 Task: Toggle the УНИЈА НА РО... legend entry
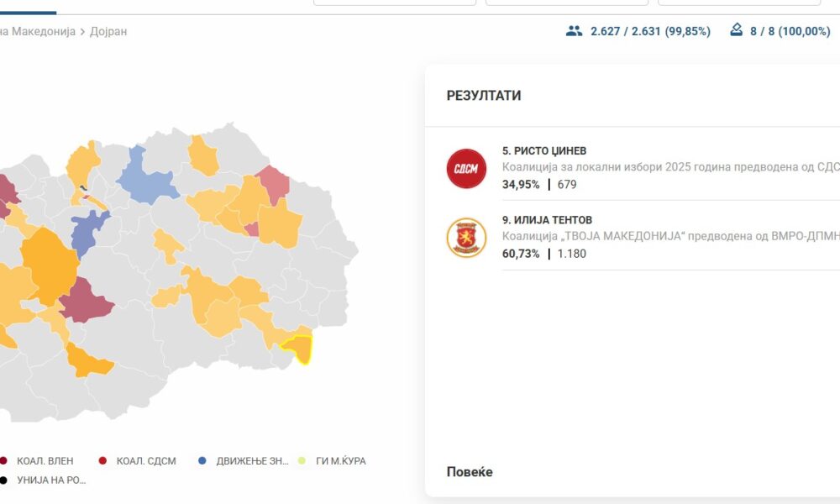pos(50,480)
